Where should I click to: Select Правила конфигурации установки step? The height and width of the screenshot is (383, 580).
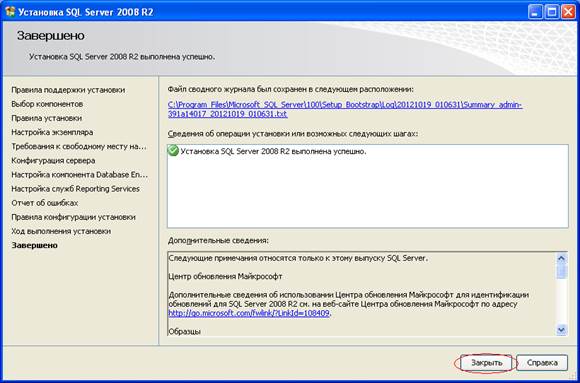point(73,217)
